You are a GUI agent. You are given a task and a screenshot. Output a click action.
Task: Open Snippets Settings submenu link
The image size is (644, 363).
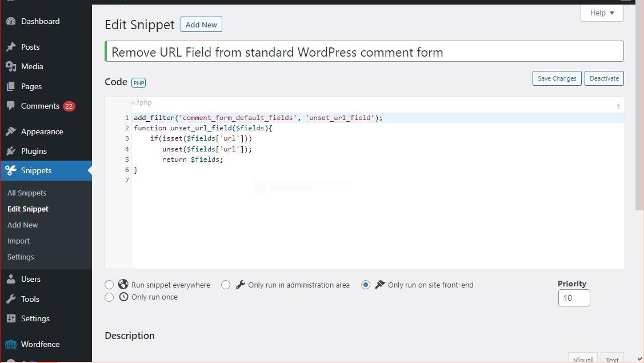pyautogui.click(x=21, y=257)
